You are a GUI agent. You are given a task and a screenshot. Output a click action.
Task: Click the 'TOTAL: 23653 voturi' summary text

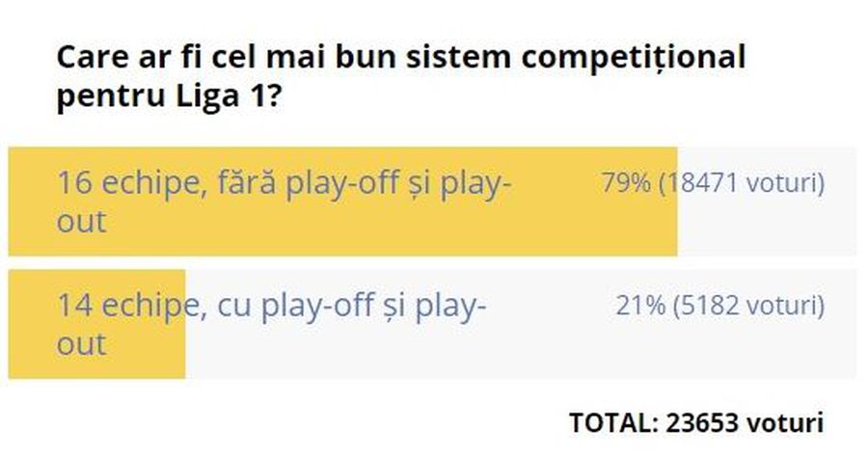696,422
